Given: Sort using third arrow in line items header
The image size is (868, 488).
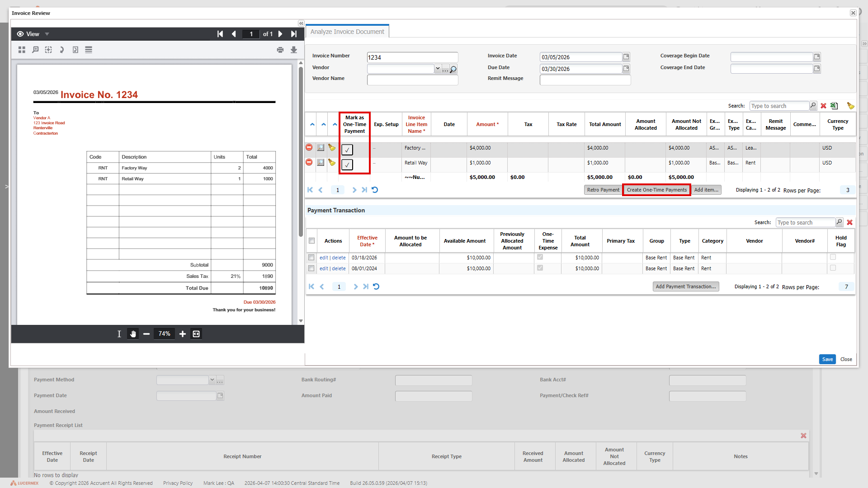Looking at the screenshot, I should [335, 124].
